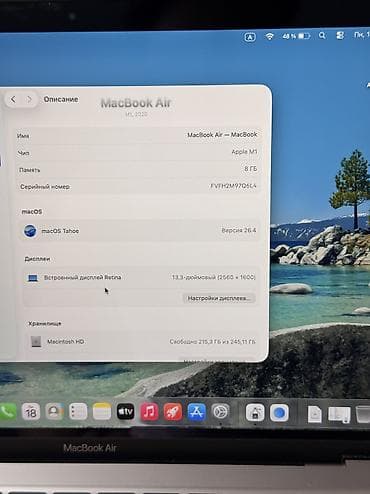This screenshot has width=370, height=494.
Task: Click the built-in Retina display laptop icon
Action: (33, 278)
